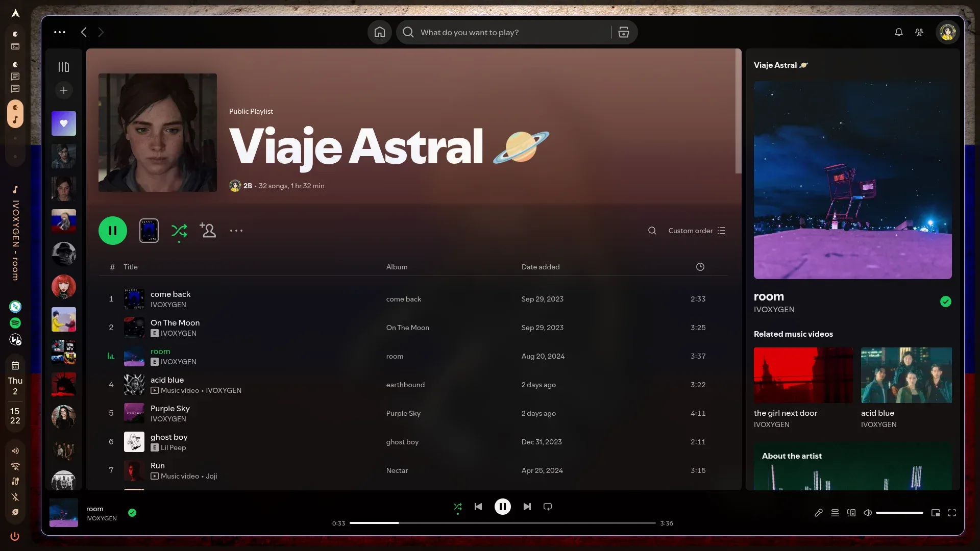
Task: Select the 'ghost boy' track row
Action: (413, 442)
